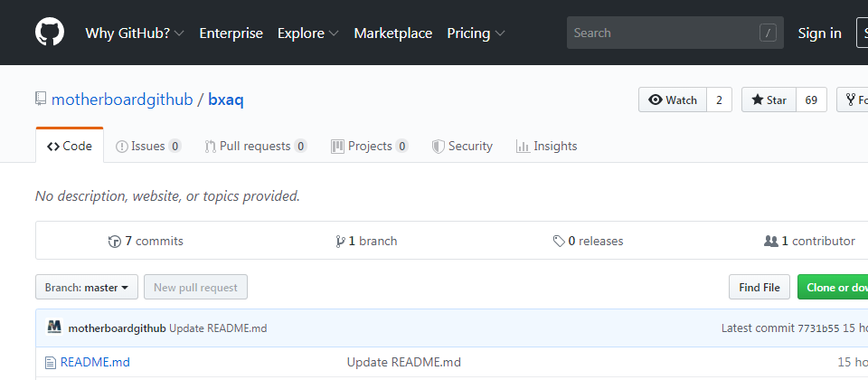This screenshot has width=868, height=380.
Task: Click the watchers count 2
Action: point(719,100)
